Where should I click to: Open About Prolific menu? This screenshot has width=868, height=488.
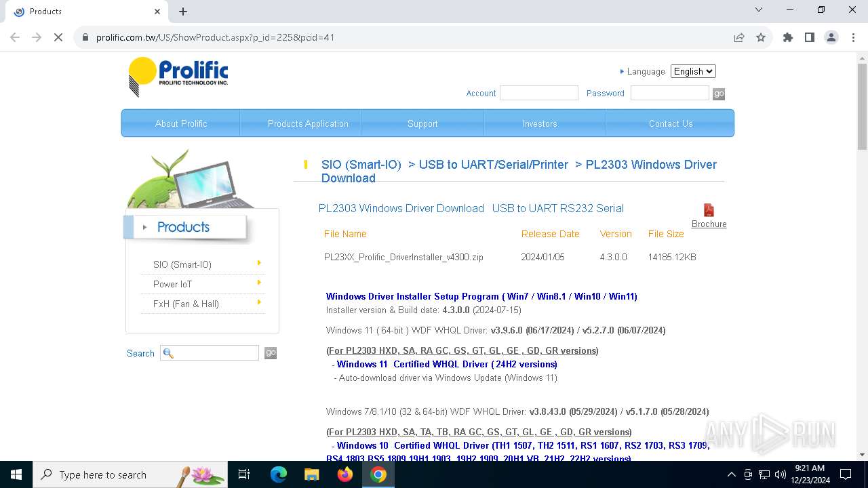pos(181,123)
